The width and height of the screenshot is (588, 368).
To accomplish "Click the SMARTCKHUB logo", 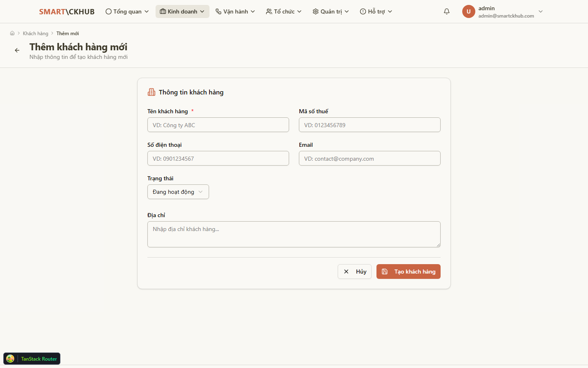I will pyautogui.click(x=67, y=12).
